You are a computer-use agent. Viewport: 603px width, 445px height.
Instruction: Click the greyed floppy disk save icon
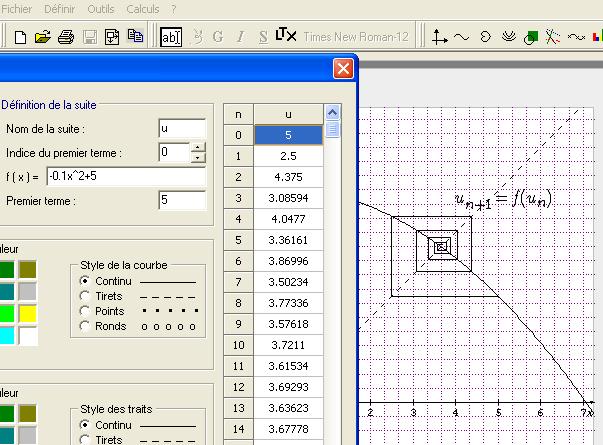tap(90, 37)
